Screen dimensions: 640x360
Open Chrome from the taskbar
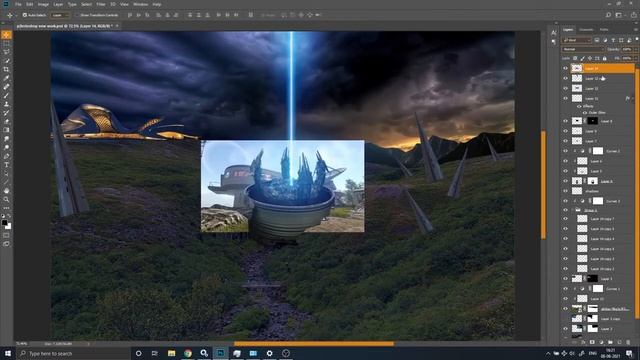click(x=188, y=353)
